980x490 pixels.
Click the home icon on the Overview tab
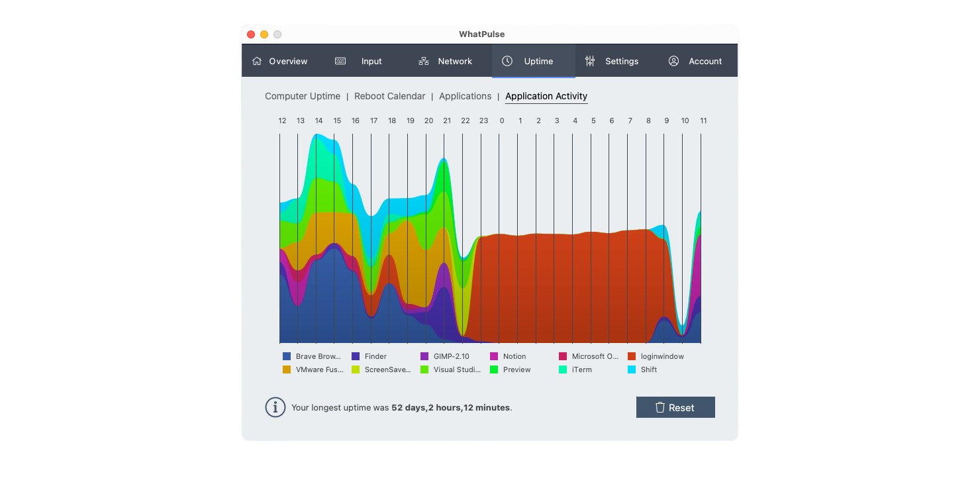(x=257, y=60)
